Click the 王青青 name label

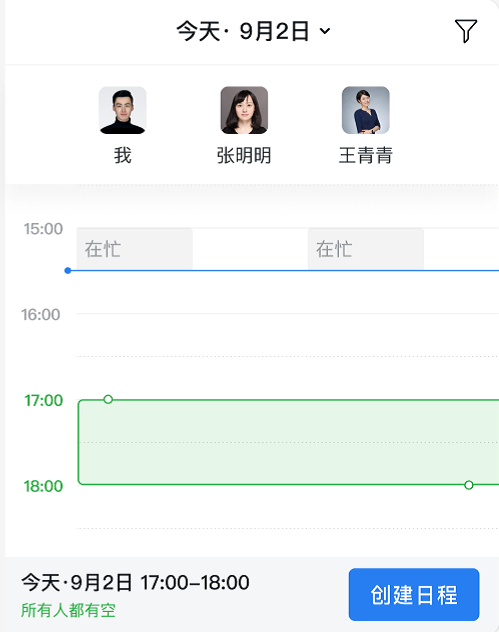point(366,155)
